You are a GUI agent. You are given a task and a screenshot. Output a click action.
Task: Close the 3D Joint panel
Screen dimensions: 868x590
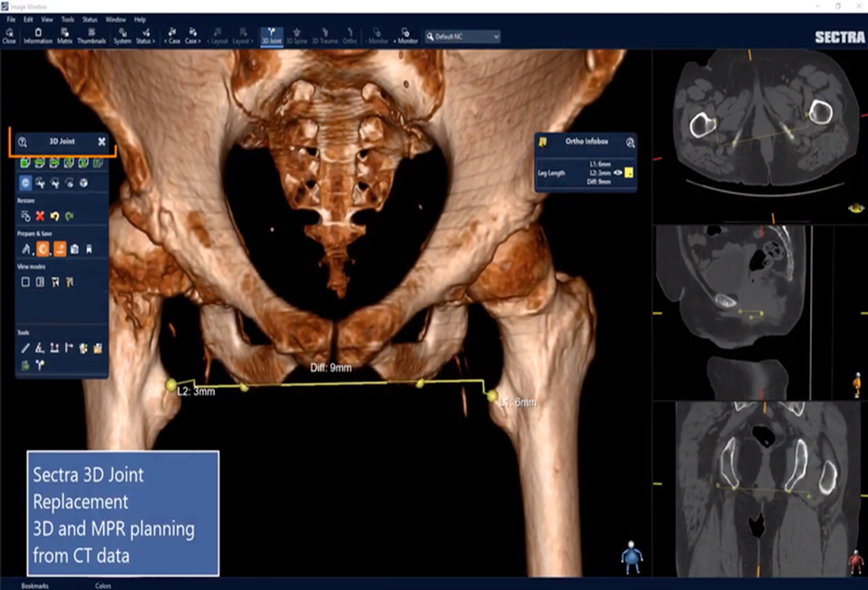(x=102, y=142)
